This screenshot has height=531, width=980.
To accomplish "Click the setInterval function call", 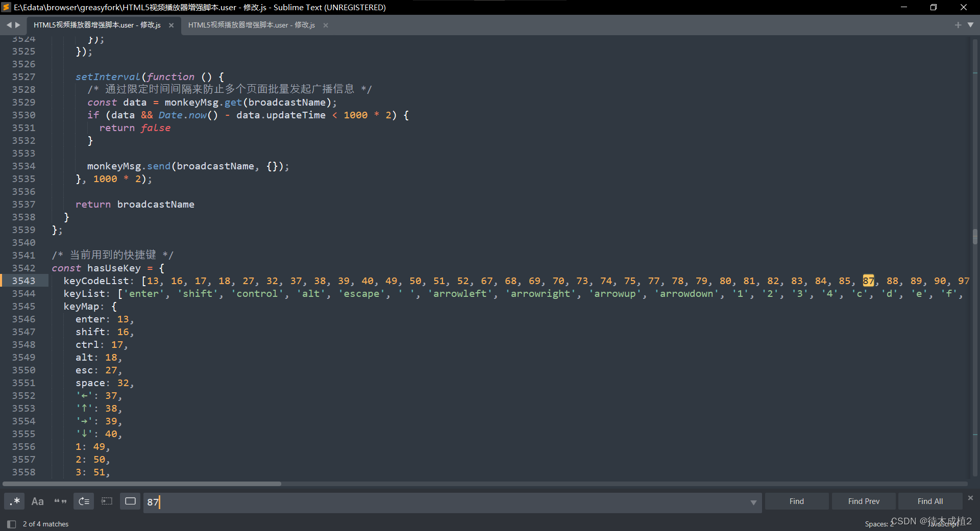I will [108, 77].
